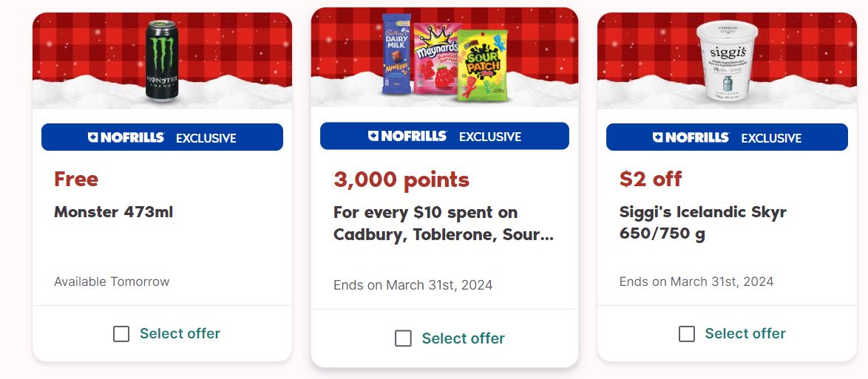Click the No Frills logo on Siggi's offer

tap(691, 137)
